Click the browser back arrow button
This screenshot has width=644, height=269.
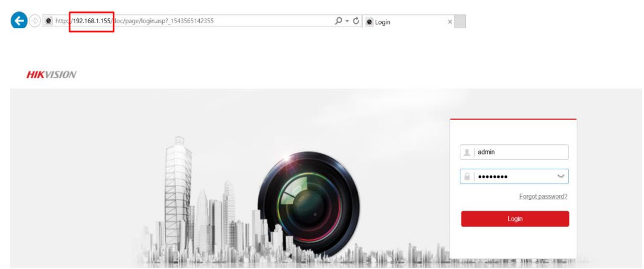(x=19, y=21)
